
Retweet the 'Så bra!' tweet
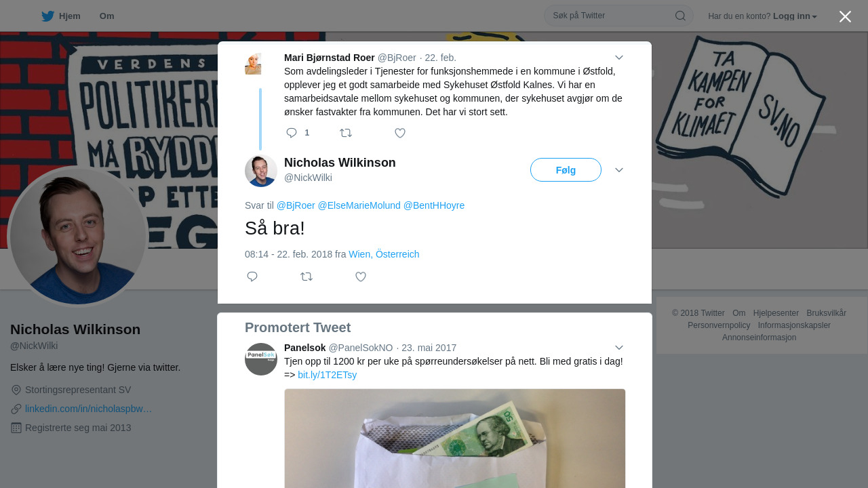[x=307, y=277]
